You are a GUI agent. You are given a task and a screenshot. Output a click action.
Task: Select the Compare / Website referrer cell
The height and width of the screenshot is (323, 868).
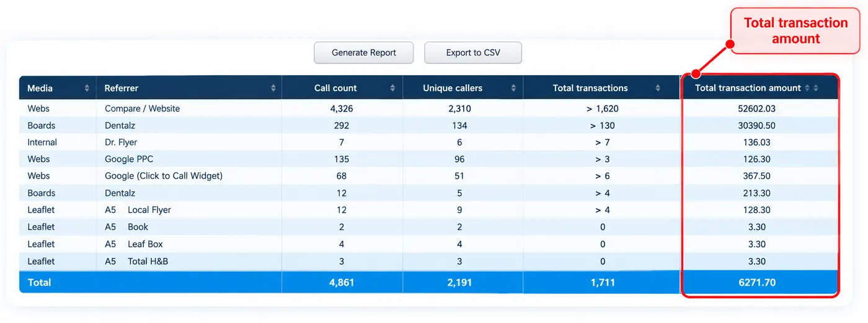(x=142, y=108)
